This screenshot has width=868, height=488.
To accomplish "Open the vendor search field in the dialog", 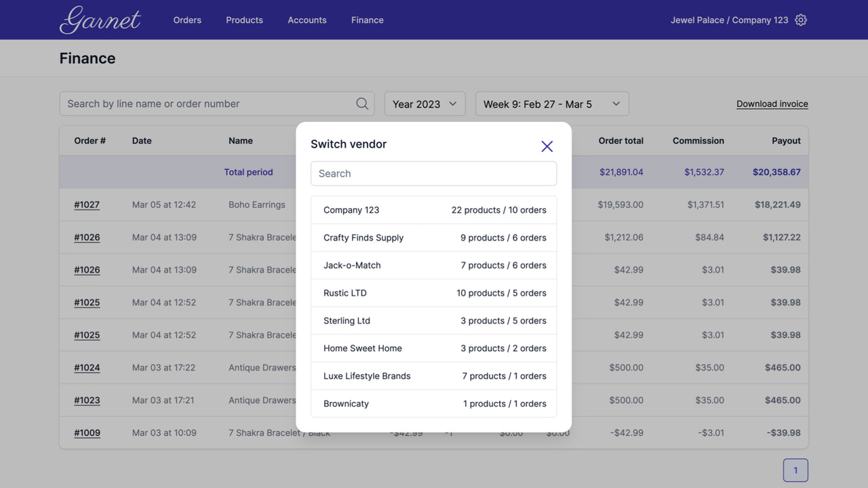I will [433, 174].
